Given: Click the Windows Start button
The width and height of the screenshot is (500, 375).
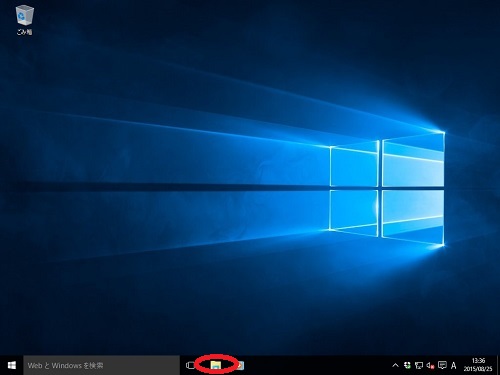Looking at the screenshot, I should point(12,365).
